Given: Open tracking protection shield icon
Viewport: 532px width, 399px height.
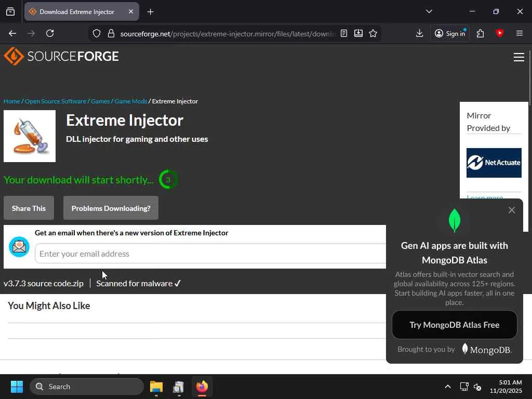Looking at the screenshot, I should (x=97, y=33).
